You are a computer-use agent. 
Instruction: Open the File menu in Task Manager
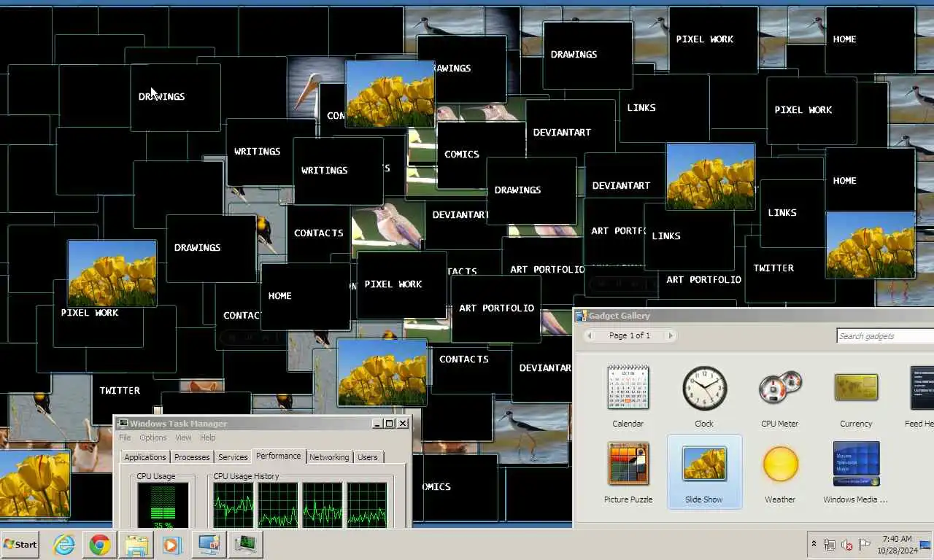click(x=125, y=437)
